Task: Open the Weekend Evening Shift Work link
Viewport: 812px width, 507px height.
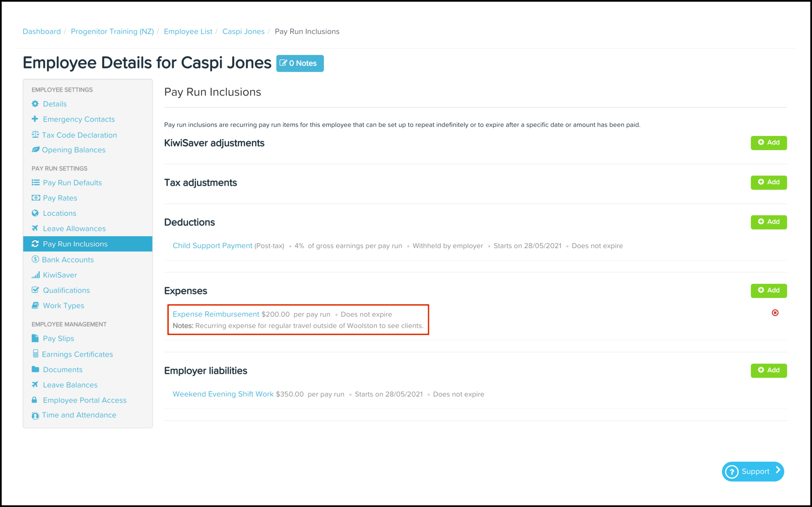Action: (223, 394)
